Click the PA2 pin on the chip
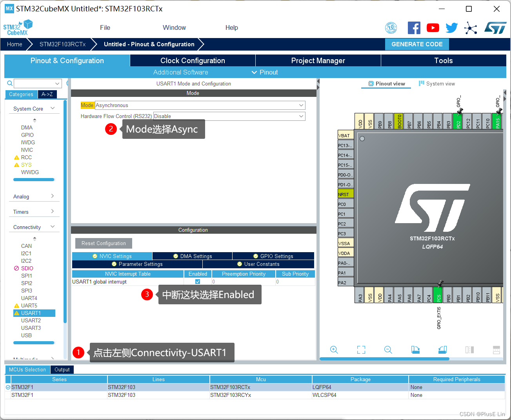The width and height of the screenshot is (511, 420). (x=346, y=282)
